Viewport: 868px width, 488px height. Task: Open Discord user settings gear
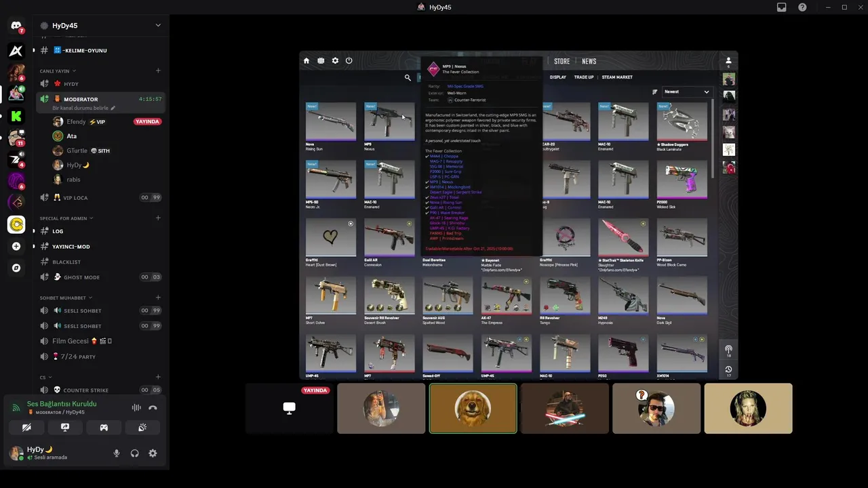coord(153,453)
